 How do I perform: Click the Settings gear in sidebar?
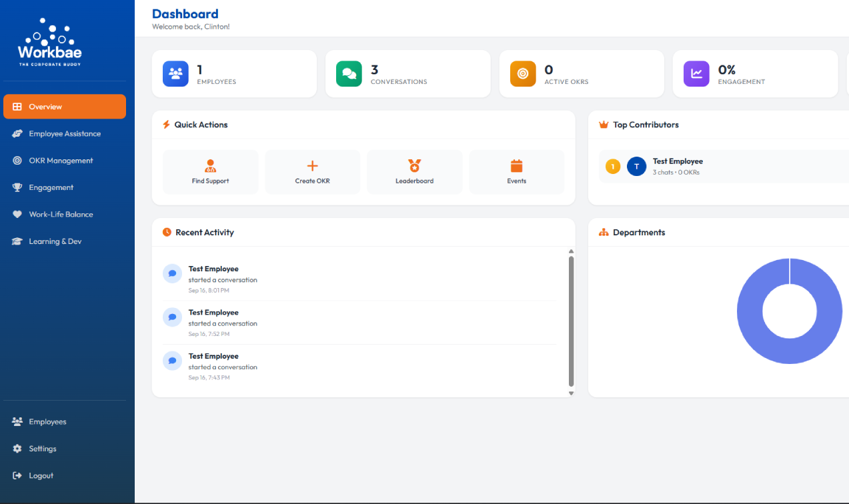(x=42, y=449)
